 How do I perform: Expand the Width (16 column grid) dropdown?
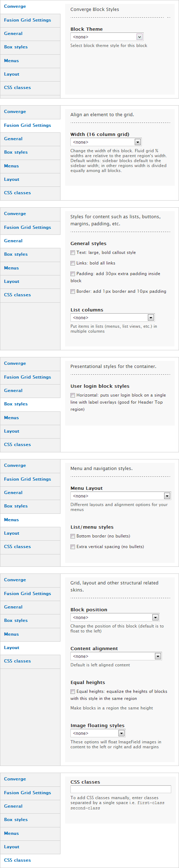[x=106, y=142]
